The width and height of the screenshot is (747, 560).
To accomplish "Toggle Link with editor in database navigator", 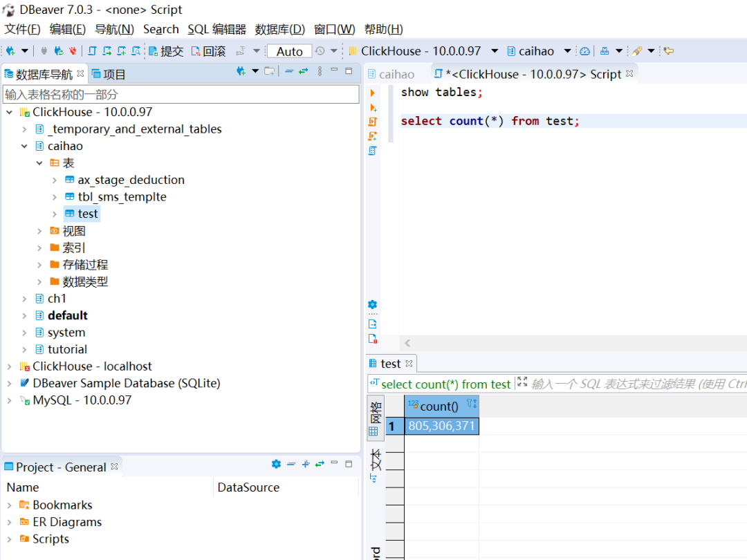I will [304, 71].
